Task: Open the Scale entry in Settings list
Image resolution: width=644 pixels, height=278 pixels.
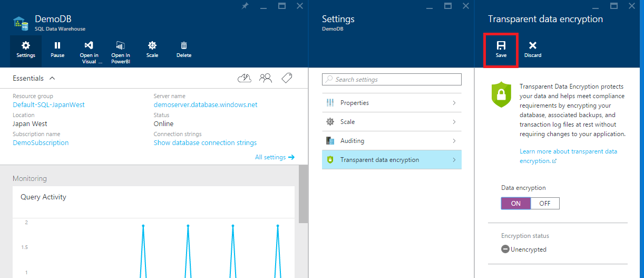Action: (x=392, y=122)
